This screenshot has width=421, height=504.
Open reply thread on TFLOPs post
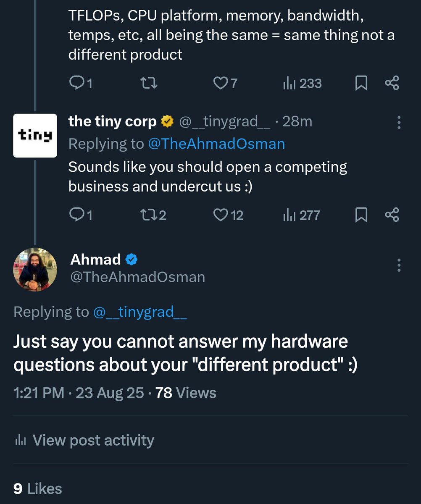(80, 84)
